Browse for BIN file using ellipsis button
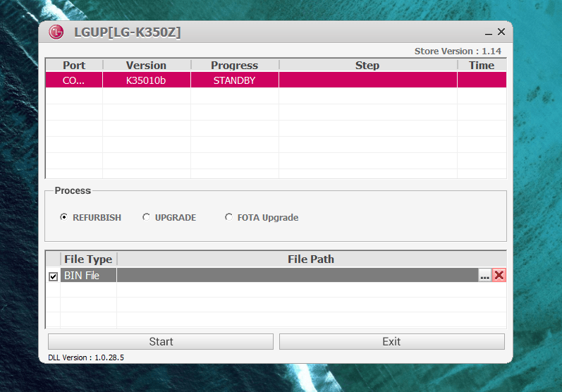 pos(484,275)
